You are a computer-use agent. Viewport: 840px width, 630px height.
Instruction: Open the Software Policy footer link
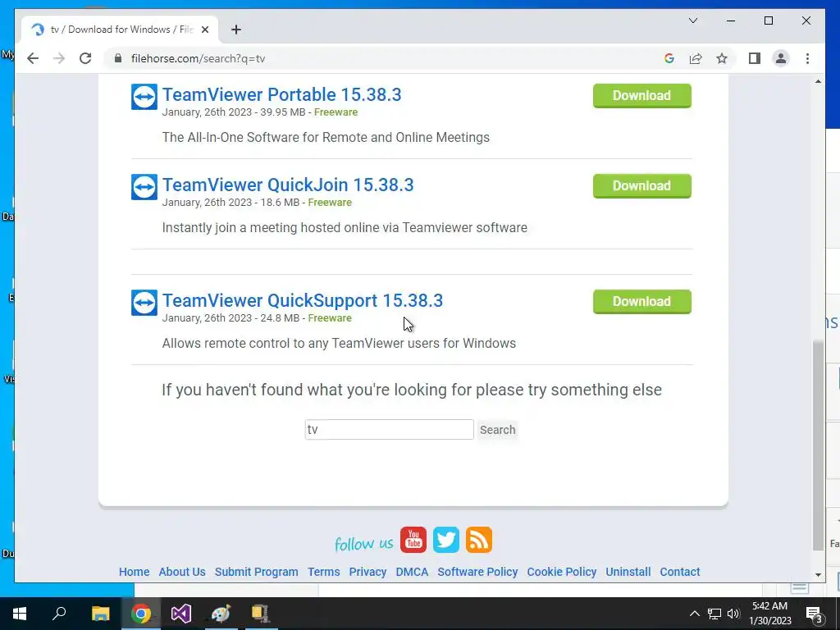click(478, 572)
